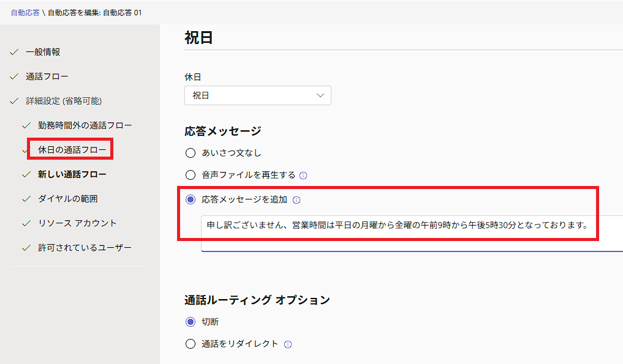Click checkmark icon beside 勤務時間外の通話フロー

pyautogui.click(x=26, y=125)
